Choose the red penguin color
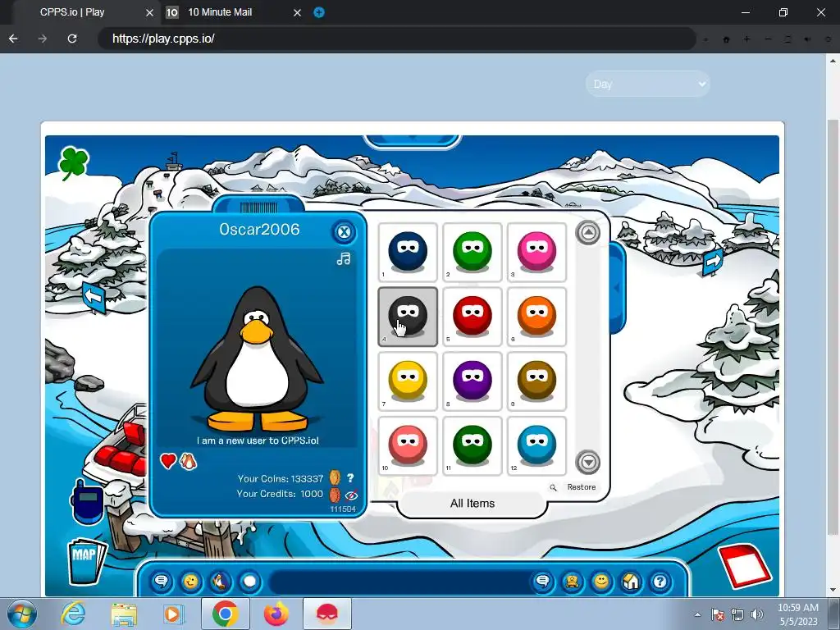Screen dimensions: 840x630 click(x=472, y=317)
